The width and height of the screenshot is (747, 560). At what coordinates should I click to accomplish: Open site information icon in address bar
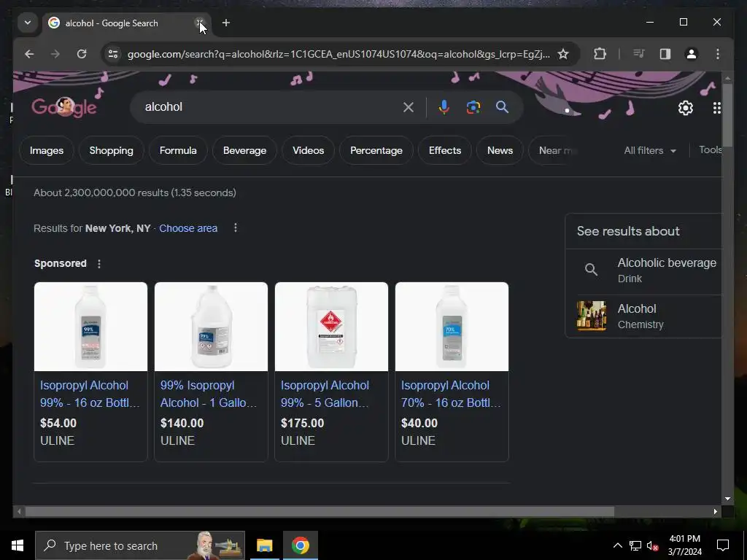113,54
